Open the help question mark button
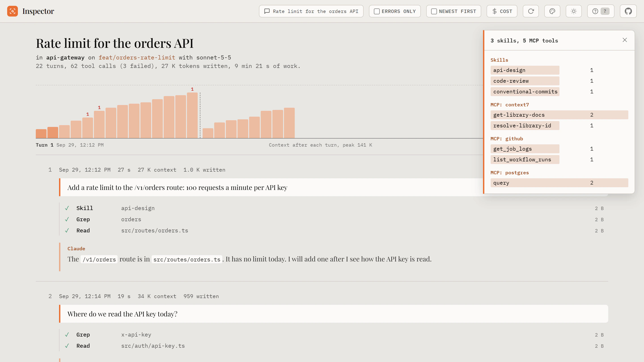Viewport: 644px width, 362px height. [x=600, y=11]
